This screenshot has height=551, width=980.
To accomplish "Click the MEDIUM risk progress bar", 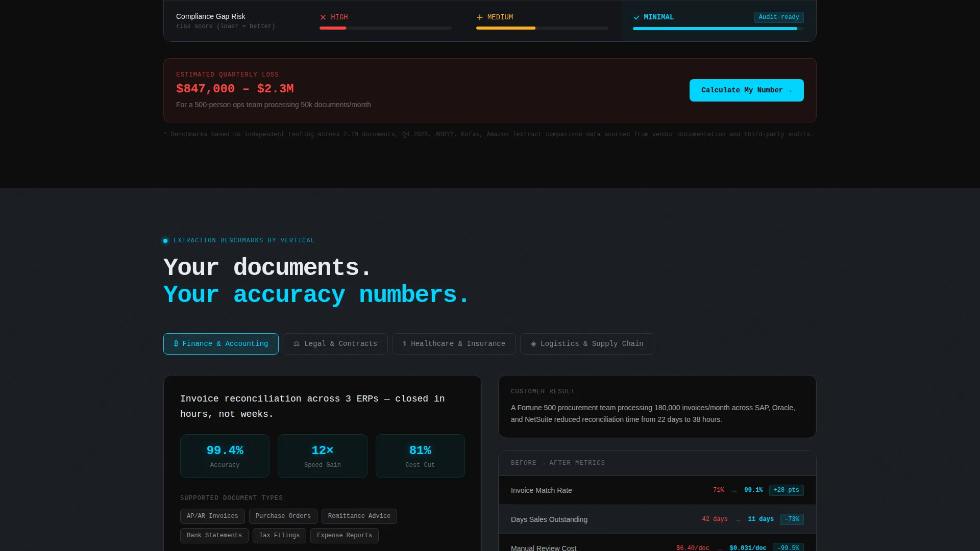I will tap(542, 28).
